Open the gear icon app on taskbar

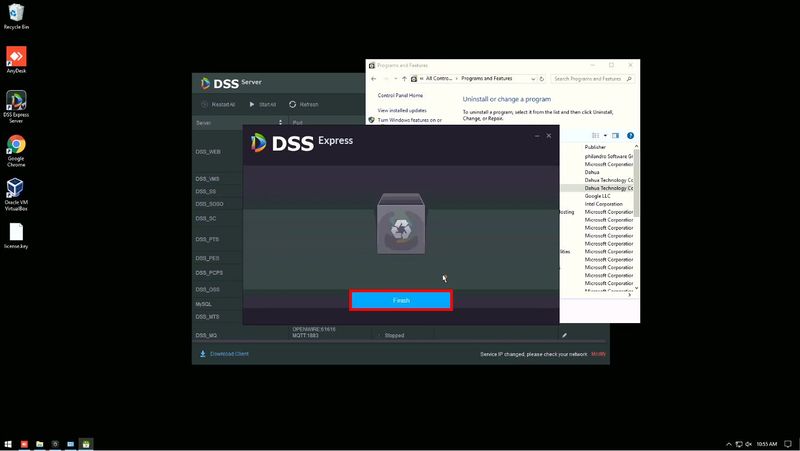(55, 444)
